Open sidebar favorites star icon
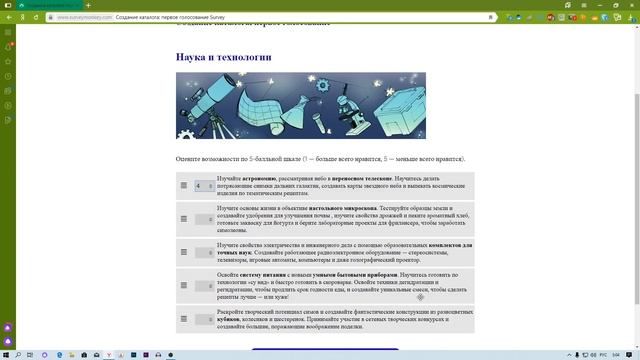640x360 pixels. coord(8,62)
